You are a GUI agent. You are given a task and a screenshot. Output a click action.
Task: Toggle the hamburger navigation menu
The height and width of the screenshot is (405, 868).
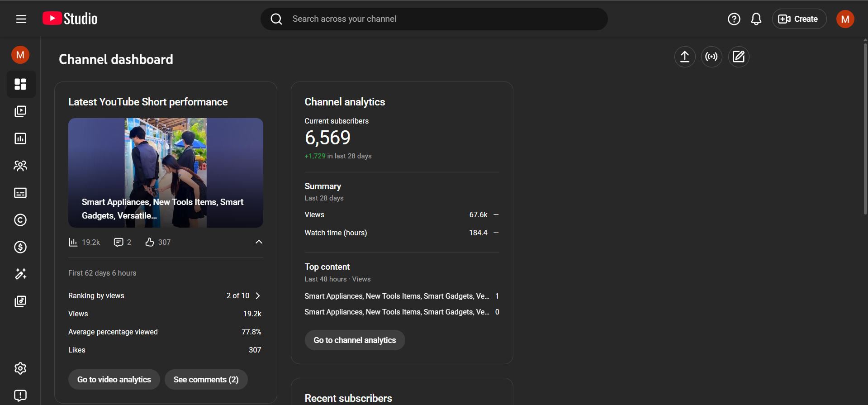coord(21,19)
